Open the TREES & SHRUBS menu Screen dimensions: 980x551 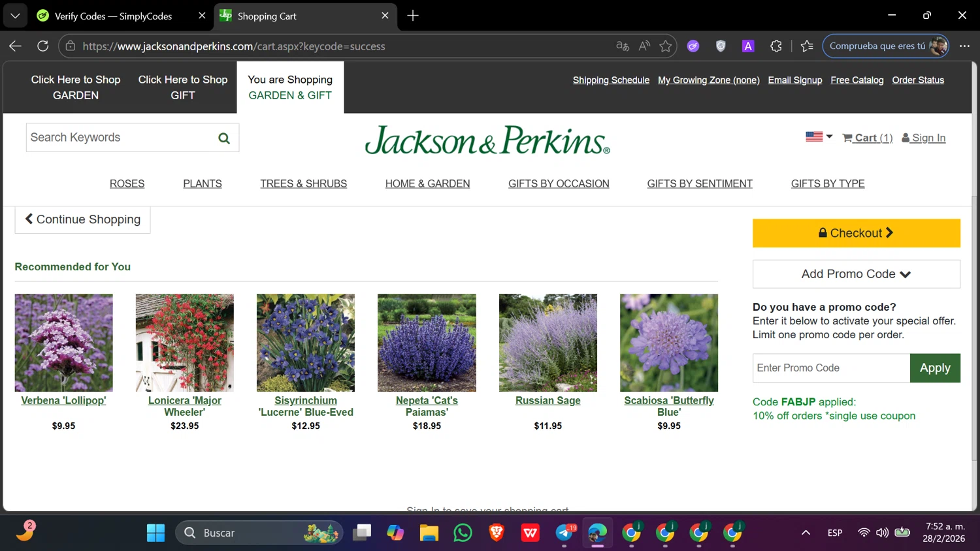pyautogui.click(x=304, y=184)
